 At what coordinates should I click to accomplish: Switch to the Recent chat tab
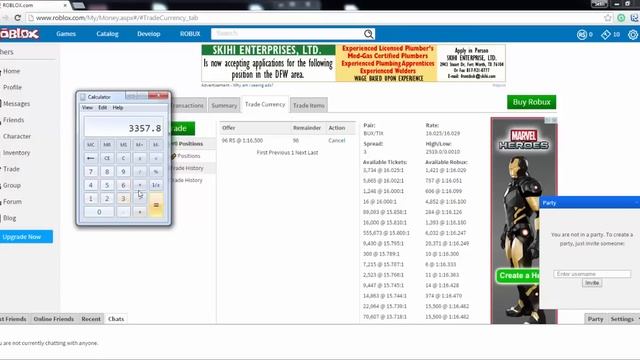coord(91,319)
